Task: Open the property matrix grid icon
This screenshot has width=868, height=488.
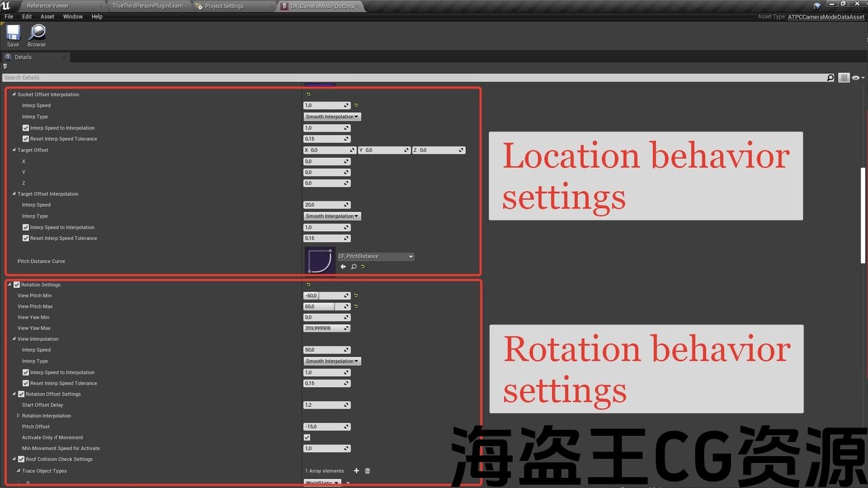Action: click(844, 78)
